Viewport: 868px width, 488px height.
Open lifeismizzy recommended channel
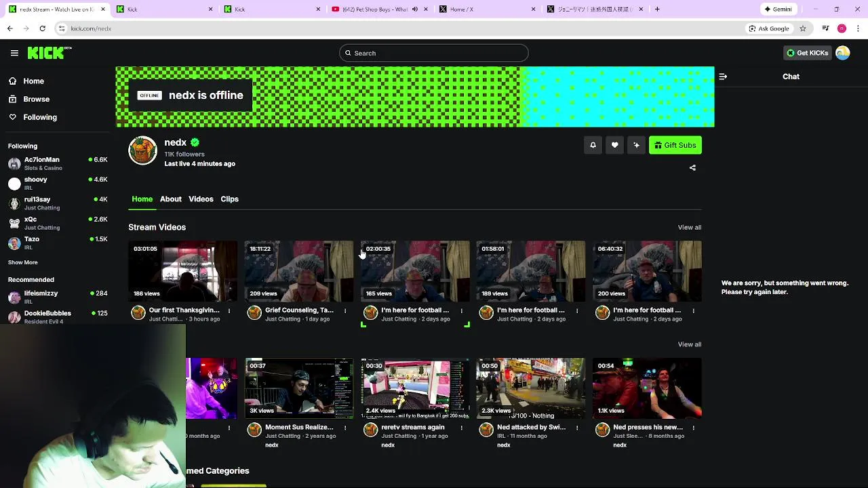(x=58, y=297)
